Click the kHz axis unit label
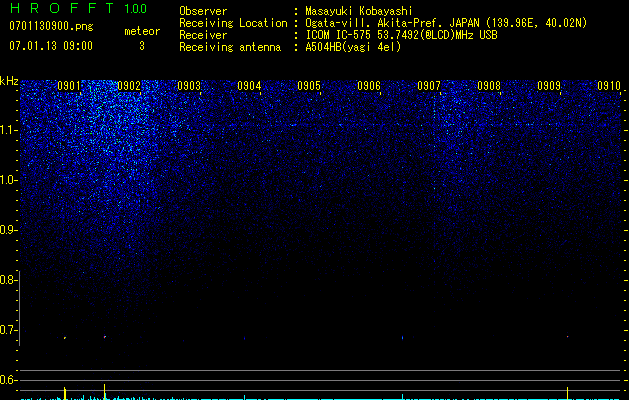 9,81
